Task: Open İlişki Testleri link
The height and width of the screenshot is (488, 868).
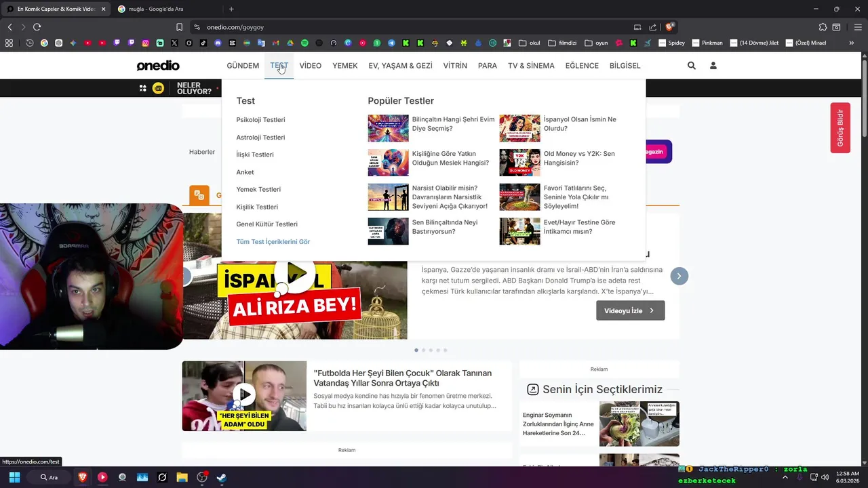Action: point(255,155)
